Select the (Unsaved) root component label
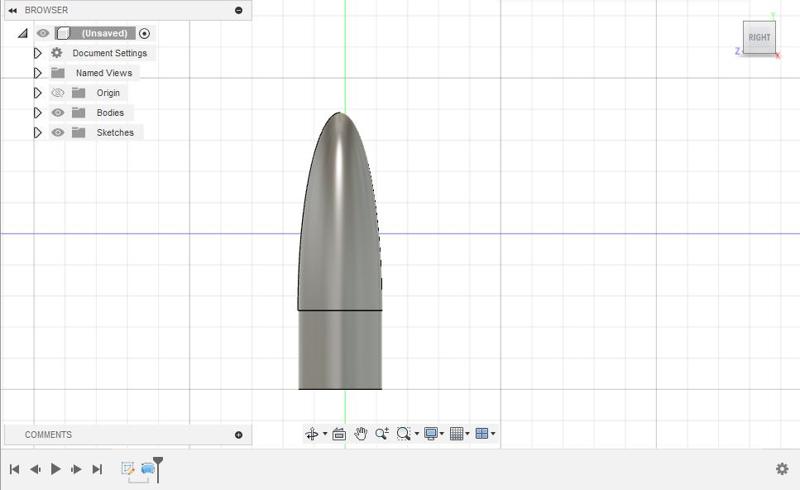 click(x=104, y=33)
